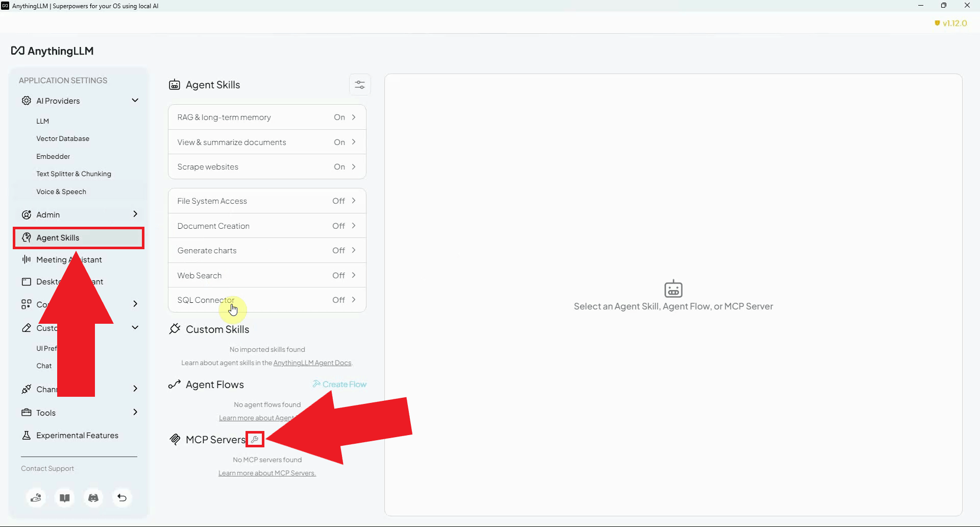The width and height of the screenshot is (980, 527).
Task: Open Web Search skill row
Action: [x=267, y=275]
